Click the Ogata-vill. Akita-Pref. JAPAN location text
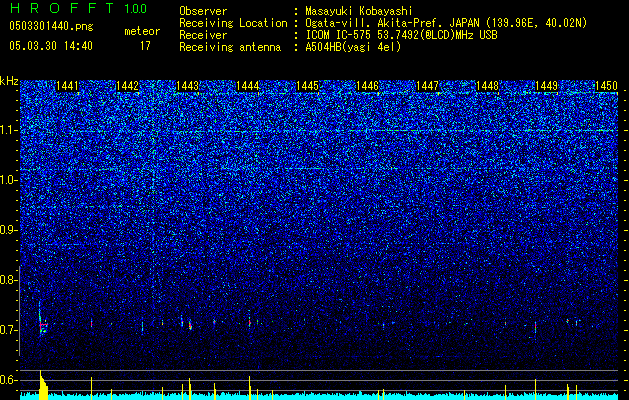Screen dimensions: 629x400 click(446, 23)
